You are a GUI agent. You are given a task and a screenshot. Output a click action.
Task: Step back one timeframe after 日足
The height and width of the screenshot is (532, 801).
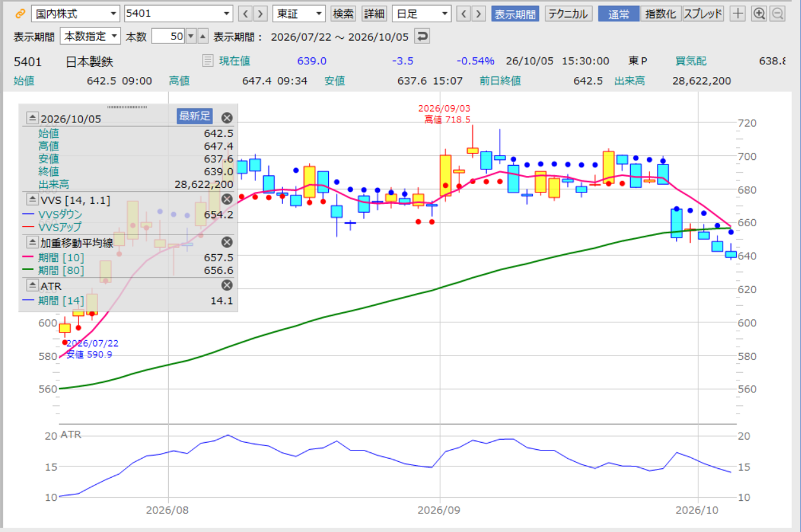pos(464,13)
